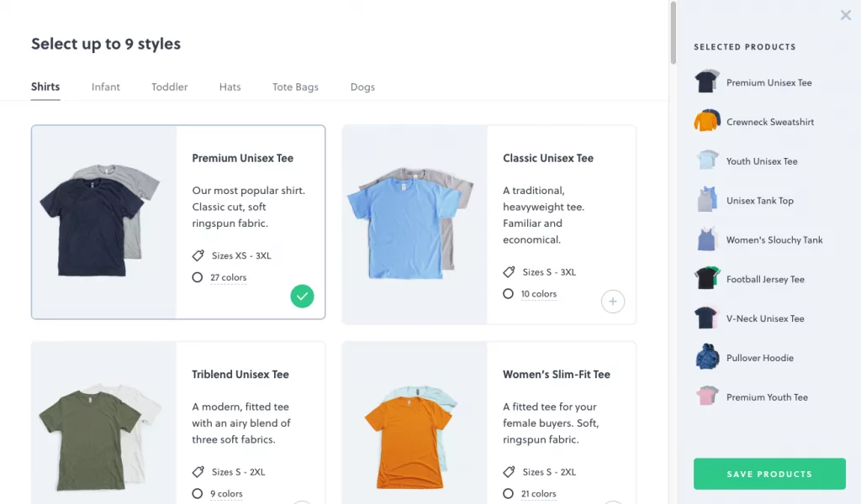Switch to the Infant tab
Viewport: 861px width, 504px height.
[106, 87]
